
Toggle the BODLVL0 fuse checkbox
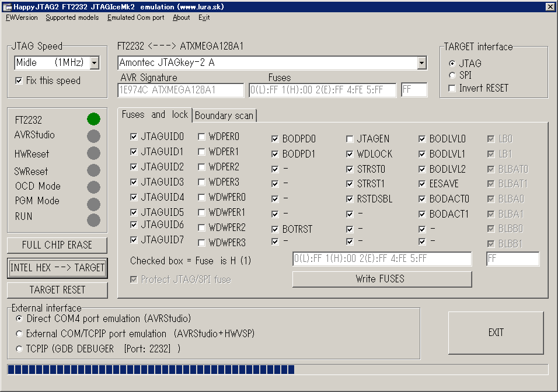422,139
